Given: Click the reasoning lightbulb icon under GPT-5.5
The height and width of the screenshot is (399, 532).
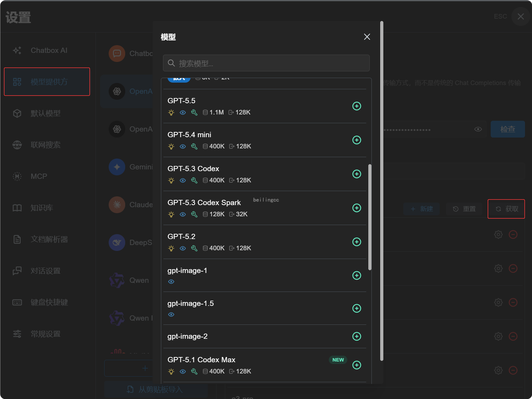Looking at the screenshot, I should click(x=171, y=112).
